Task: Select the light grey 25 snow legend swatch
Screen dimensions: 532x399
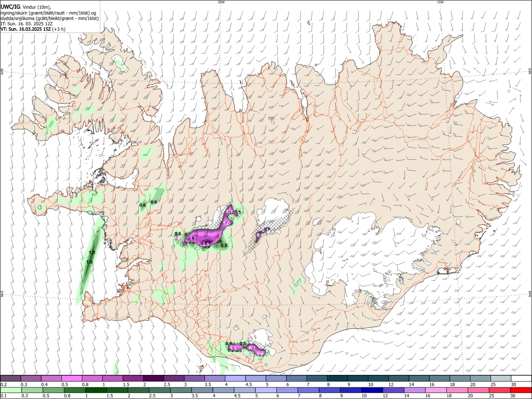Action: (500, 379)
